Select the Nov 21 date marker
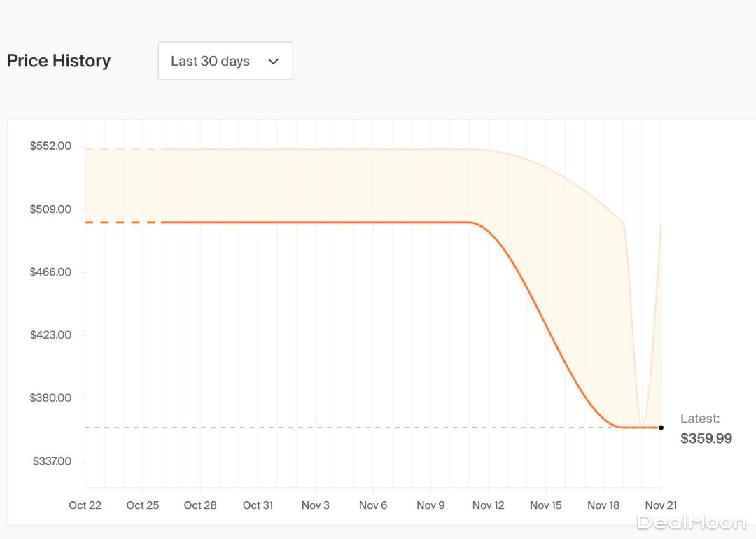Screen dimensions: 756x539 click(x=661, y=505)
